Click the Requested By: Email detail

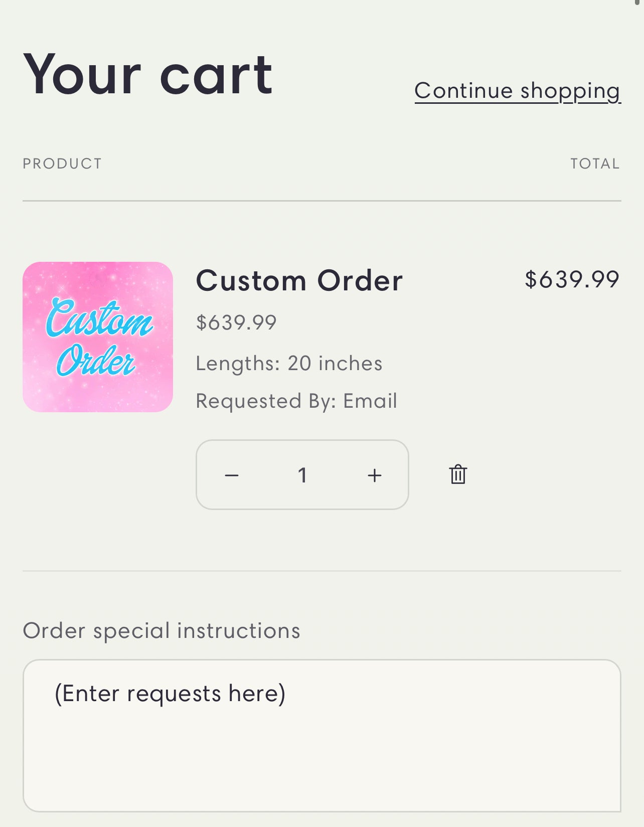296,401
